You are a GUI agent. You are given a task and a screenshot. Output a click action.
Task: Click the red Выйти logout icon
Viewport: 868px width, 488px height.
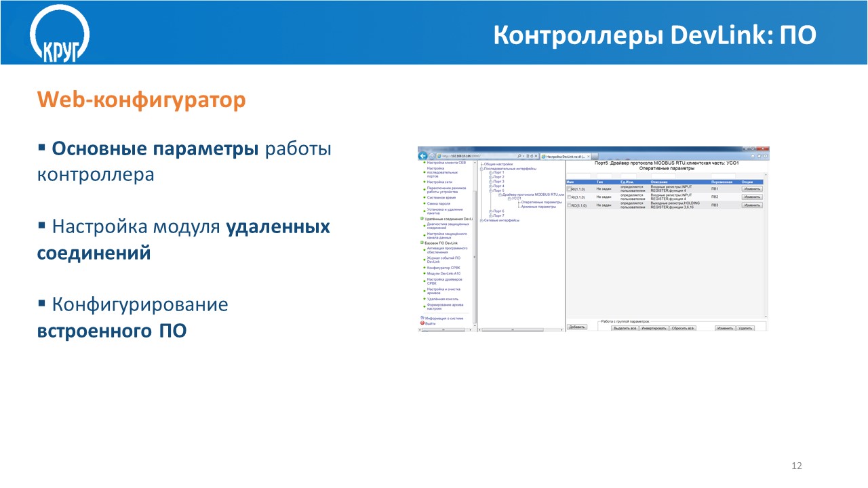point(422,323)
